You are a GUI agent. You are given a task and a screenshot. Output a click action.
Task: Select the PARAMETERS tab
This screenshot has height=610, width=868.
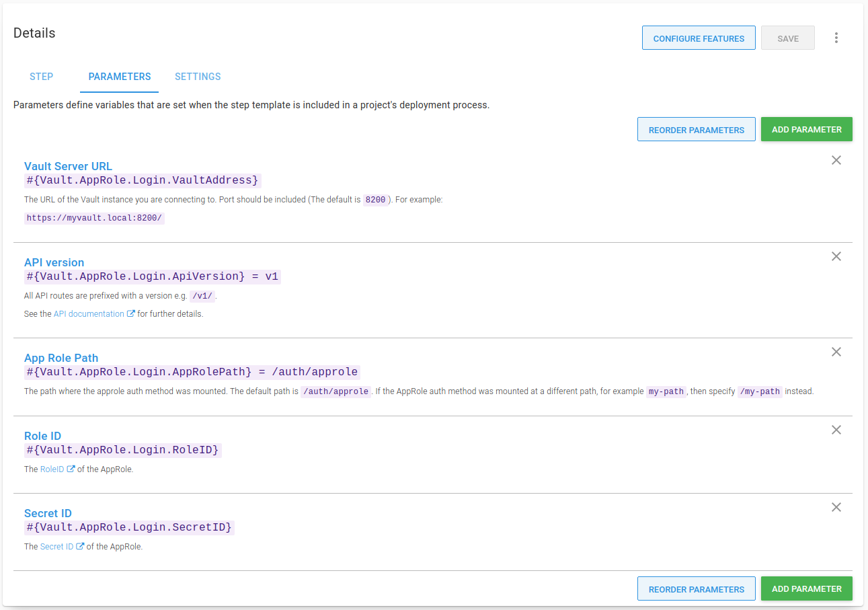point(119,77)
